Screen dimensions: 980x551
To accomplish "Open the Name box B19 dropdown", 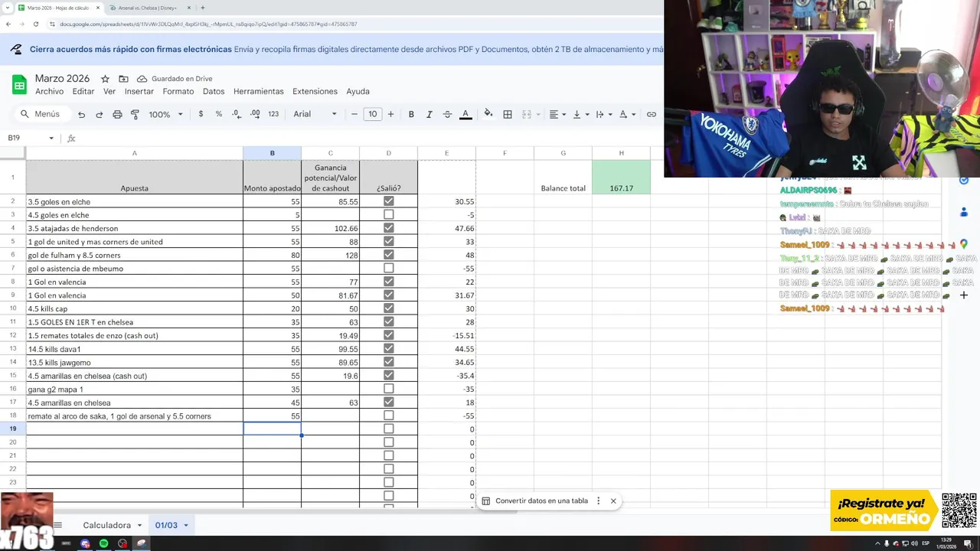I will 51,139.
